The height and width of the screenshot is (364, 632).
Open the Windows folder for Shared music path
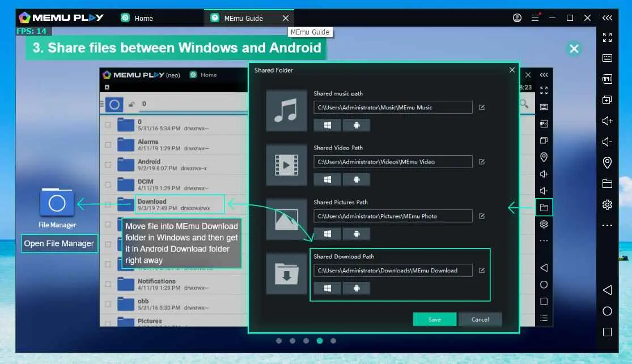(327, 125)
